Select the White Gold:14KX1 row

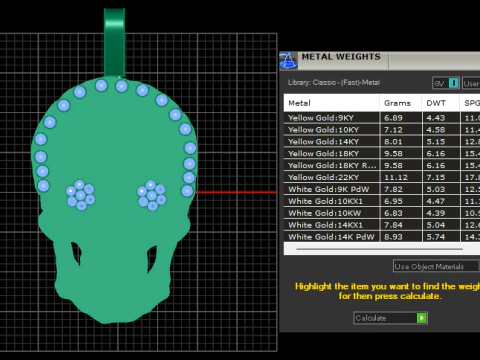pos(382,225)
